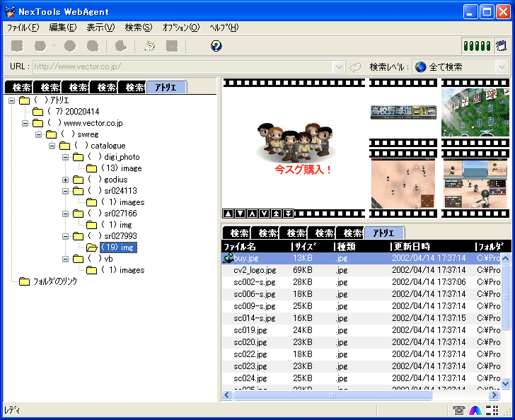515x420 pixels.
Task: Click the globe icon in the search level box
Action: point(420,67)
